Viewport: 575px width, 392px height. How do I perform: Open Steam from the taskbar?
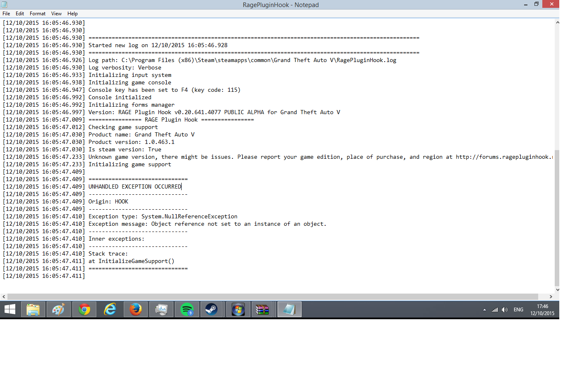pyautogui.click(x=212, y=309)
